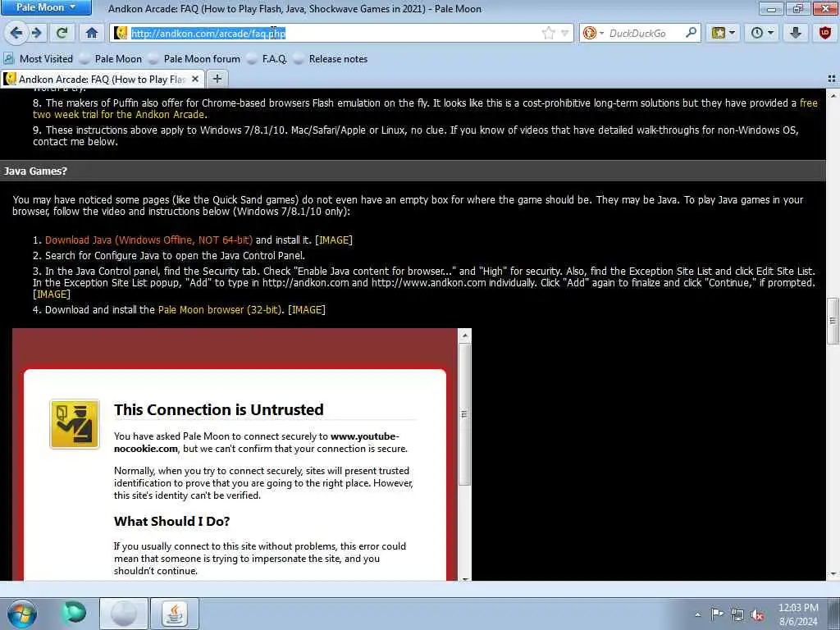840x630 pixels.
Task: Click the untrusted connection policeman icon
Action: (x=75, y=424)
